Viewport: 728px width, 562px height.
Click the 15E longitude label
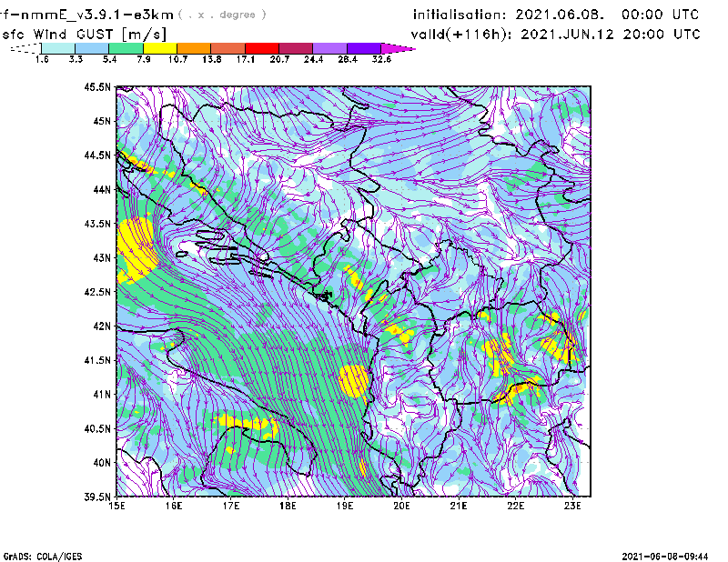[116, 506]
